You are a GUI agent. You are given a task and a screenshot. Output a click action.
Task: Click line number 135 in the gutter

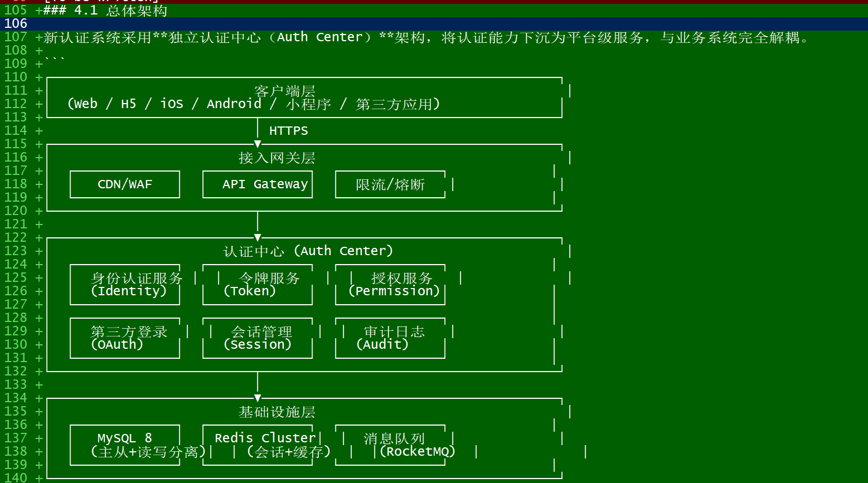click(16, 412)
